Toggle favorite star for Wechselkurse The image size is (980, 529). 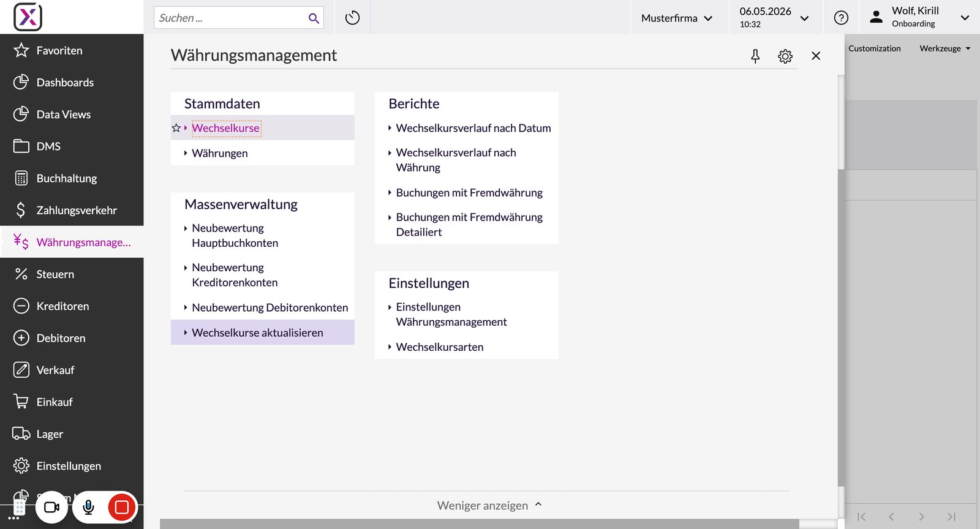(x=176, y=128)
